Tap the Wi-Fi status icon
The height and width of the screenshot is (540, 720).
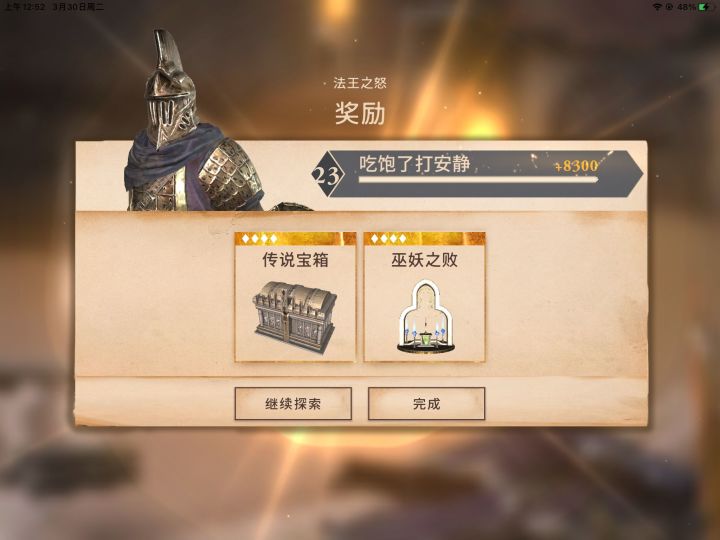click(657, 7)
